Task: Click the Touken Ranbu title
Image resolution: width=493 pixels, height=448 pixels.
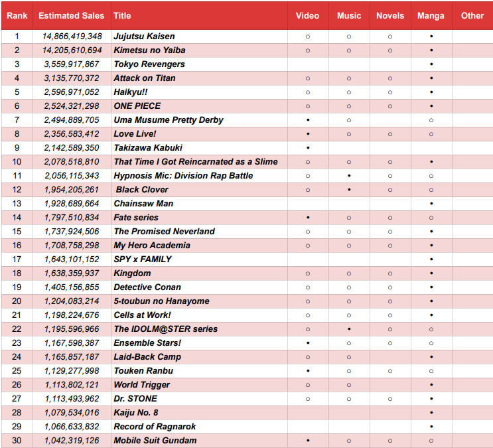Action: 143,371
